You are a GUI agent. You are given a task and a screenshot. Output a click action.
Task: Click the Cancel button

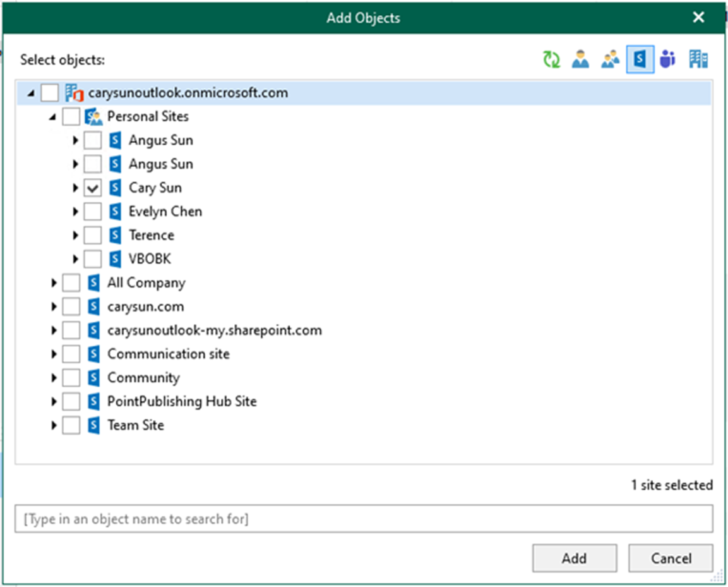pos(671,558)
